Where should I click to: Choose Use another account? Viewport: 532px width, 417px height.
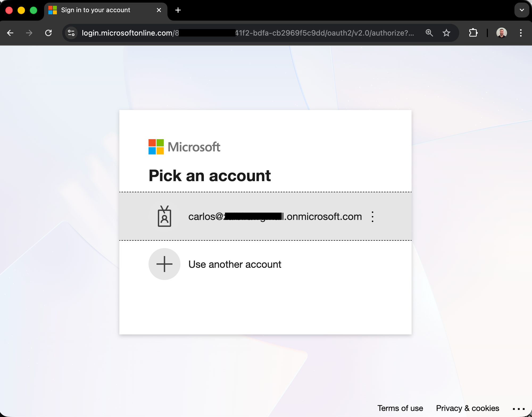pos(235,264)
